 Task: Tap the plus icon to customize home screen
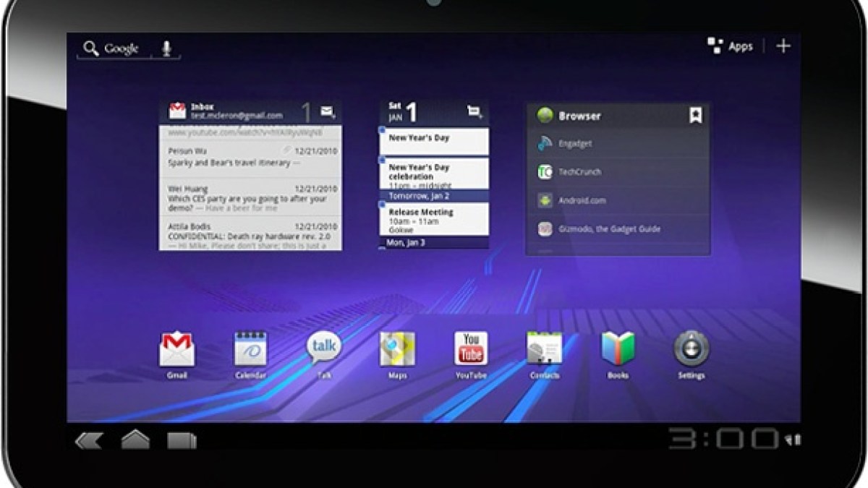[783, 46]
